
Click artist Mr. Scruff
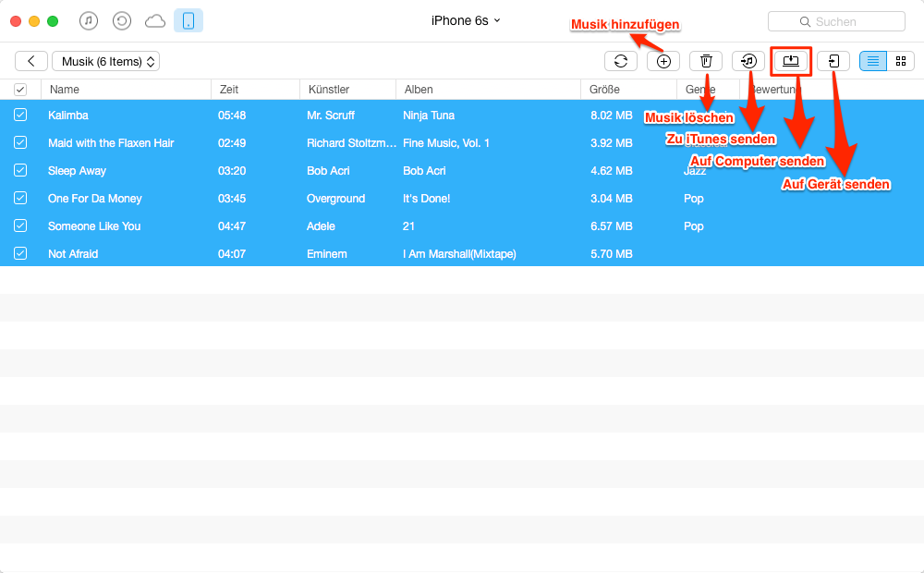[331, 116]
